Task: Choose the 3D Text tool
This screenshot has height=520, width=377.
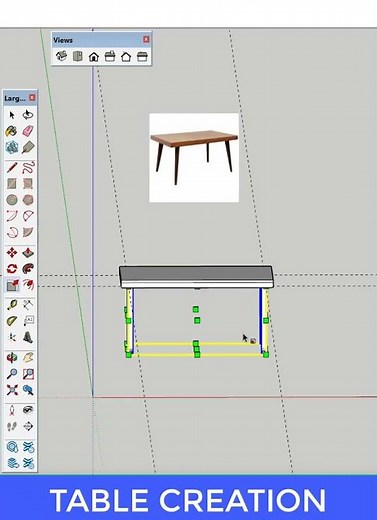Action: coord(28,337)
